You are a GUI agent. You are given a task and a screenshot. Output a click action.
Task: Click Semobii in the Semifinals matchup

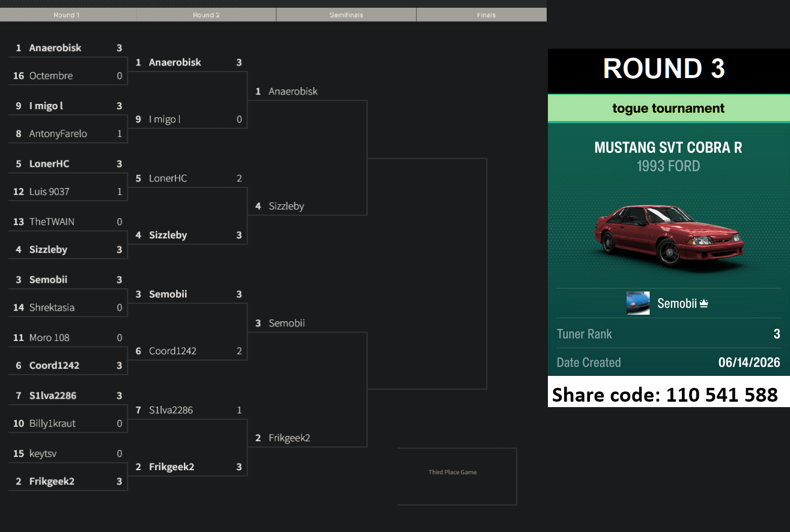click(x=287, y=323)
